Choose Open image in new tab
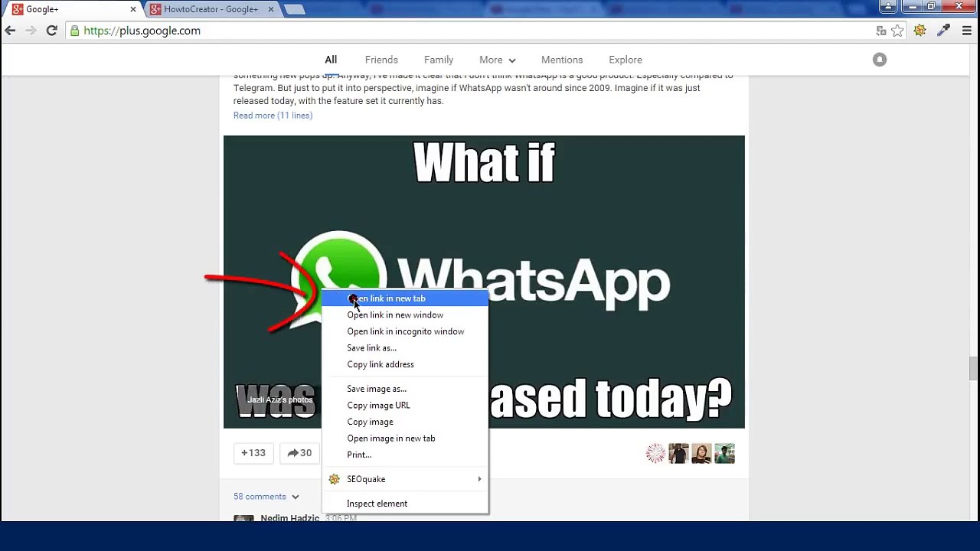The image size is (980, 551). (405, 439)
